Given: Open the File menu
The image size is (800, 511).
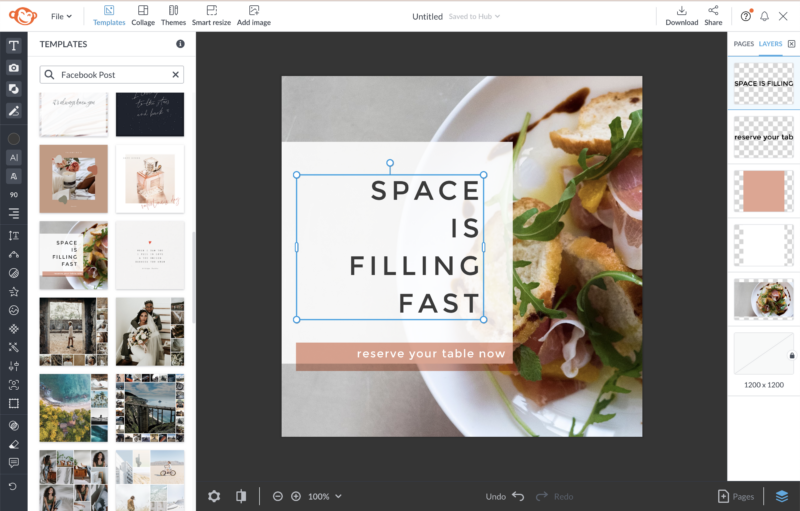Looking at the screenshot, I should [61, 16].
